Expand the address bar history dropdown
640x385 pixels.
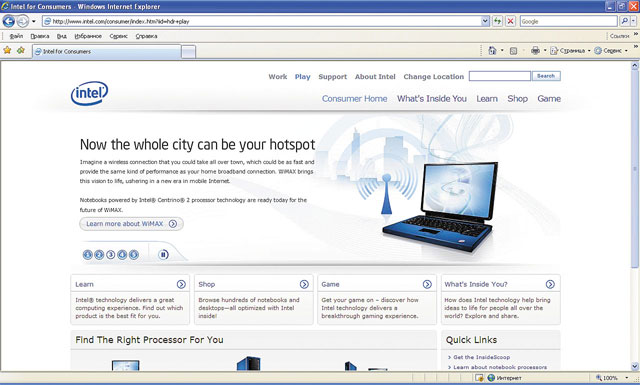(x=485, y=21)
